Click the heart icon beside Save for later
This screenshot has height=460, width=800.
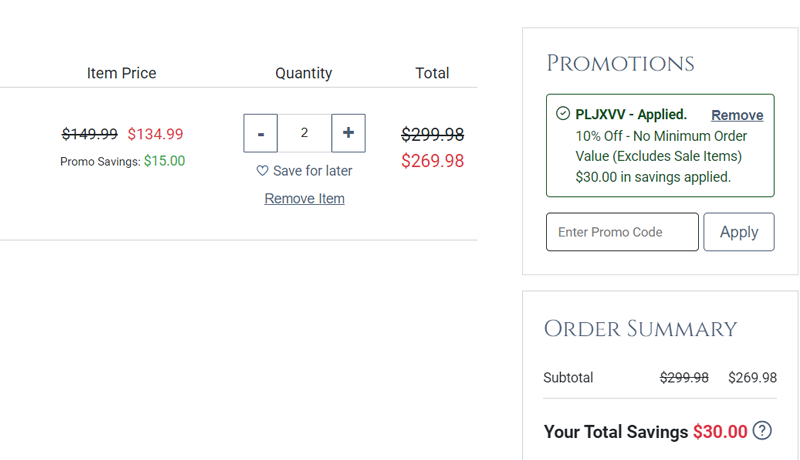click(262, 171)
